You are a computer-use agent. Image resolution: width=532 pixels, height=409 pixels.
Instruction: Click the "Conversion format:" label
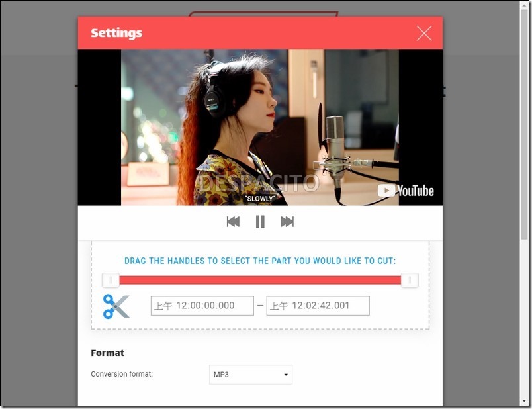[x=122, y=374]
